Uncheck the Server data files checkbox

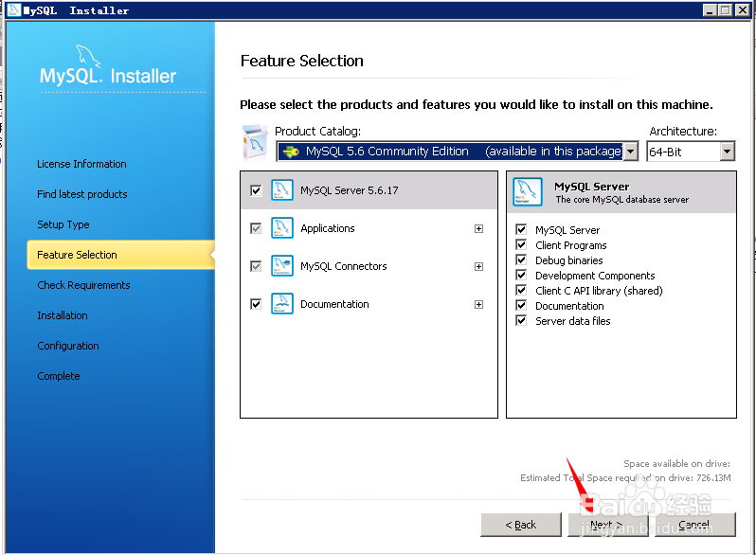(521, 320)
